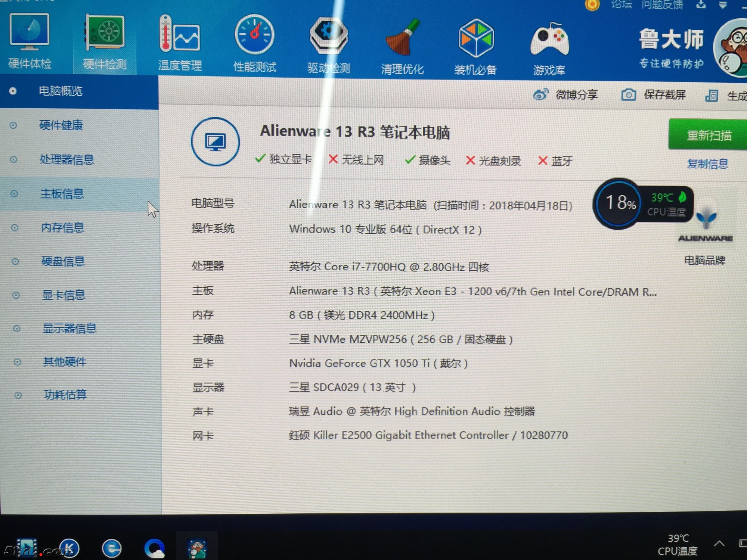
Task: Select 处理器信息 in the sidebar
Action: pyautogui.click(x=66, y=159)
